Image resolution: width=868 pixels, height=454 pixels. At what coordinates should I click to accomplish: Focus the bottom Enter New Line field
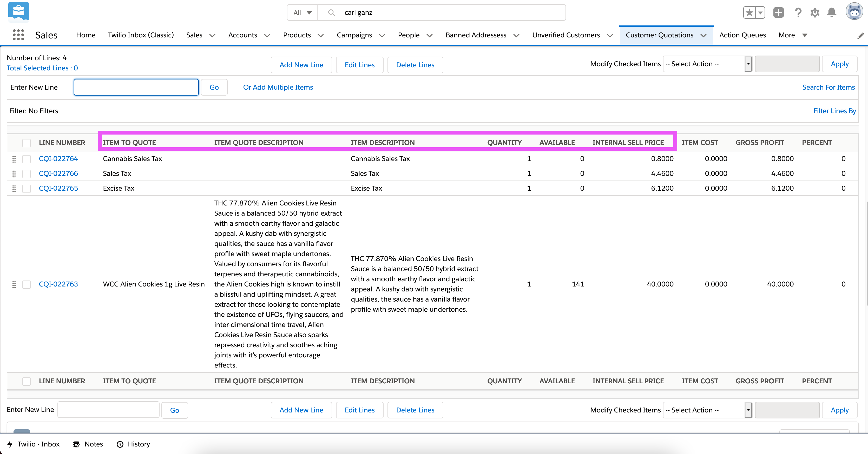point(109,410)
